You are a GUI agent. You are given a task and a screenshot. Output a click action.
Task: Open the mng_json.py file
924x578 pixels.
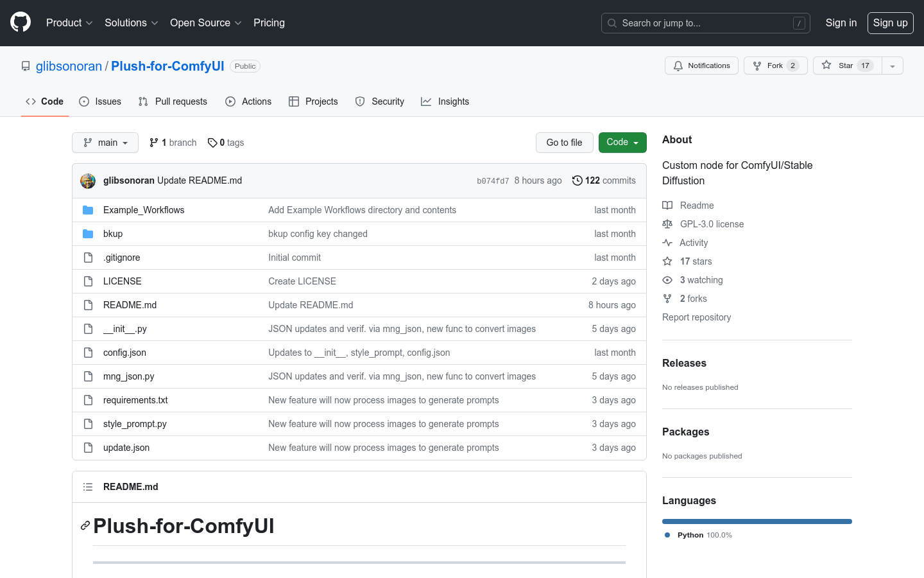129,376
